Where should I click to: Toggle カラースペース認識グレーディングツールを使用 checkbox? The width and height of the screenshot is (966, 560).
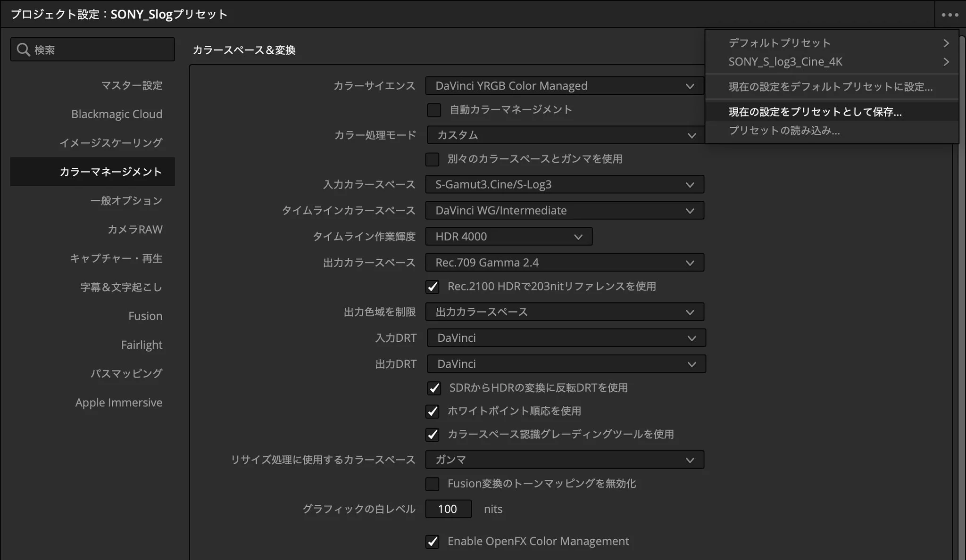pos(432,435)
